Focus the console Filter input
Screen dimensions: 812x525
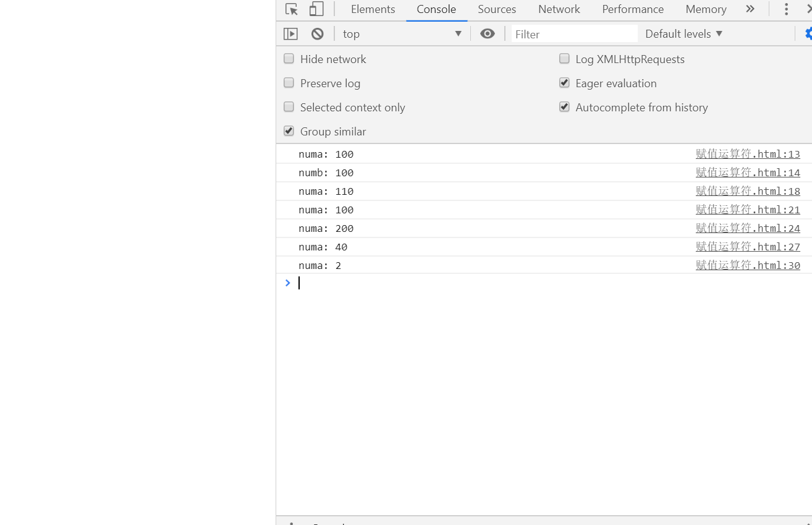[574, 34]
